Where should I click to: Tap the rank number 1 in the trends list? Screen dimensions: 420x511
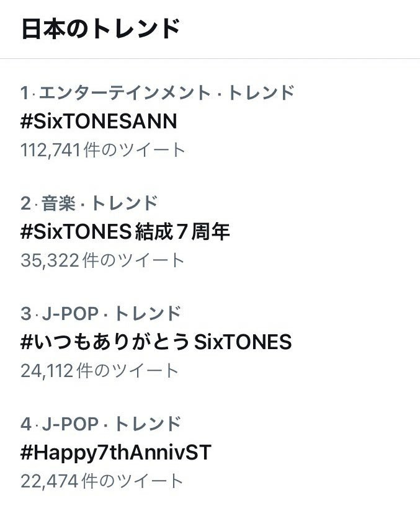[24, 93]
